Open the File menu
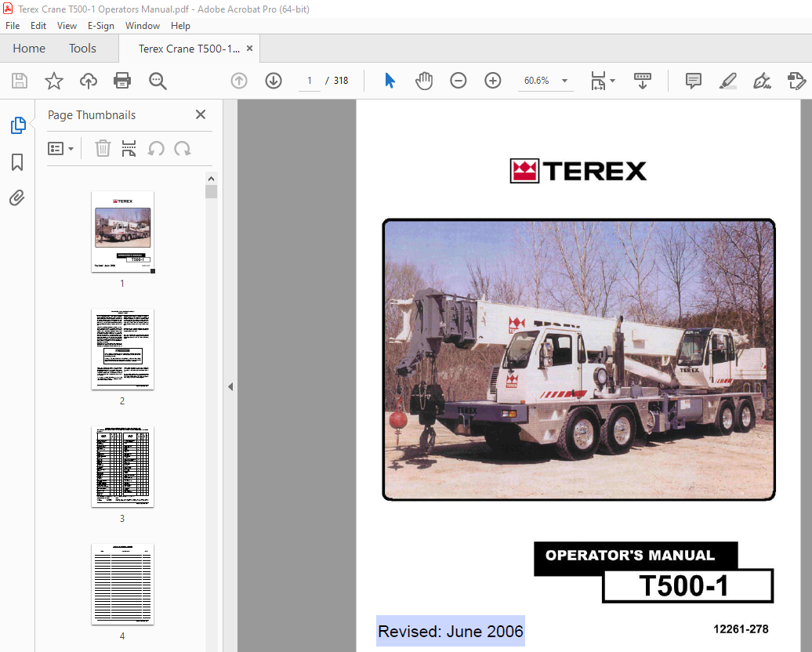 point(13,26)
